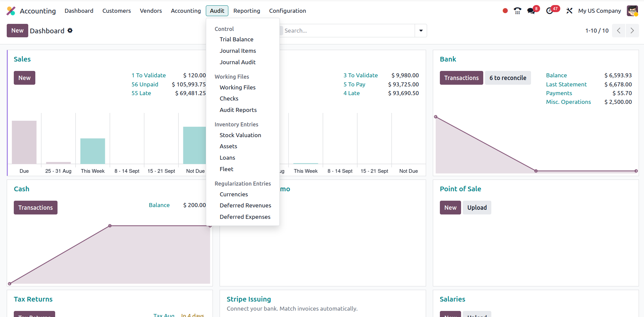Click the Search input field
Image resolution: width=644 pixels, height=317 pixels.
click(348, 31)
